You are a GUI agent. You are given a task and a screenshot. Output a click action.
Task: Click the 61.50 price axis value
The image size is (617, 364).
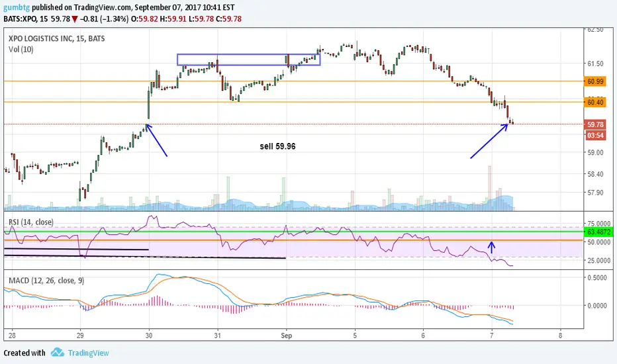595,64
